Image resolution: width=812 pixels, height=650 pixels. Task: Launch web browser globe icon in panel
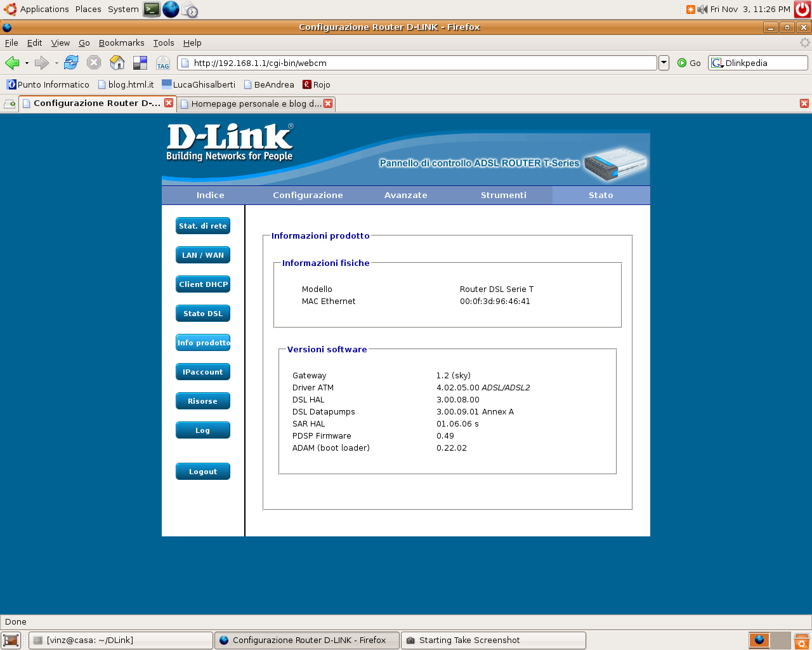(171, 9)
